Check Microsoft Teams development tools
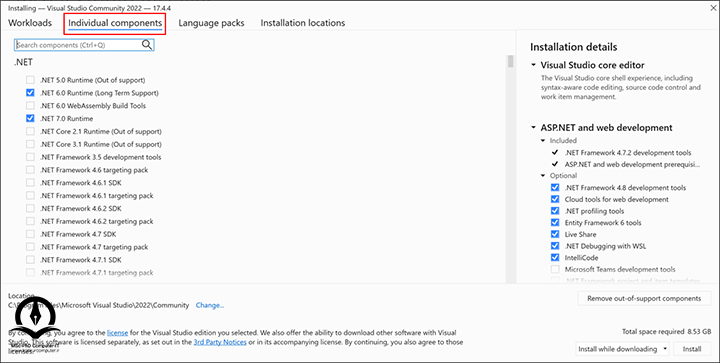The width and height of the screenshot is (720, 363). pos(555,269)
